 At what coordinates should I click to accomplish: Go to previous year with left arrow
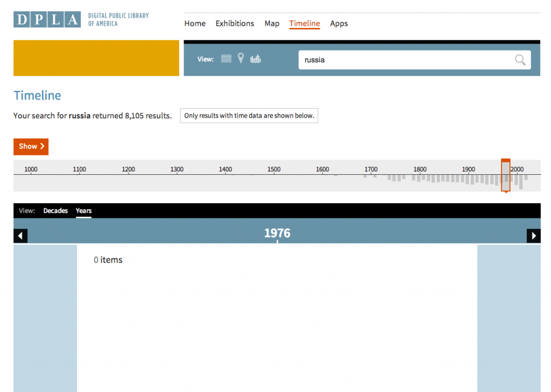pyautogui.click(x=20, y=236)
